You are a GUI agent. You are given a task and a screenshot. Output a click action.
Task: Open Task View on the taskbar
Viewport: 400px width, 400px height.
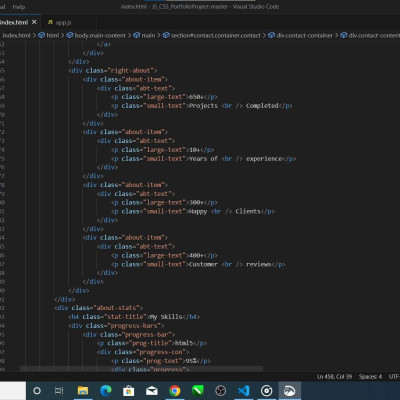pyautogui.click(x=59, y=391)
